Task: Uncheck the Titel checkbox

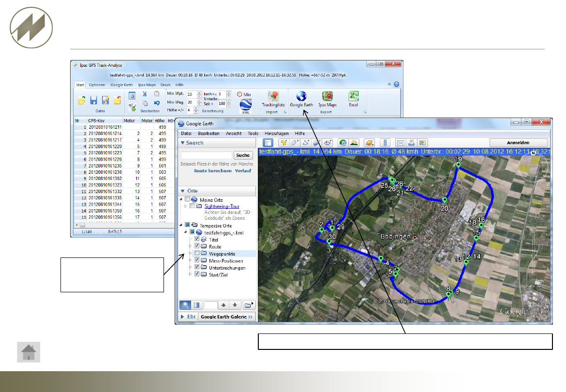Action: (197, 239)
